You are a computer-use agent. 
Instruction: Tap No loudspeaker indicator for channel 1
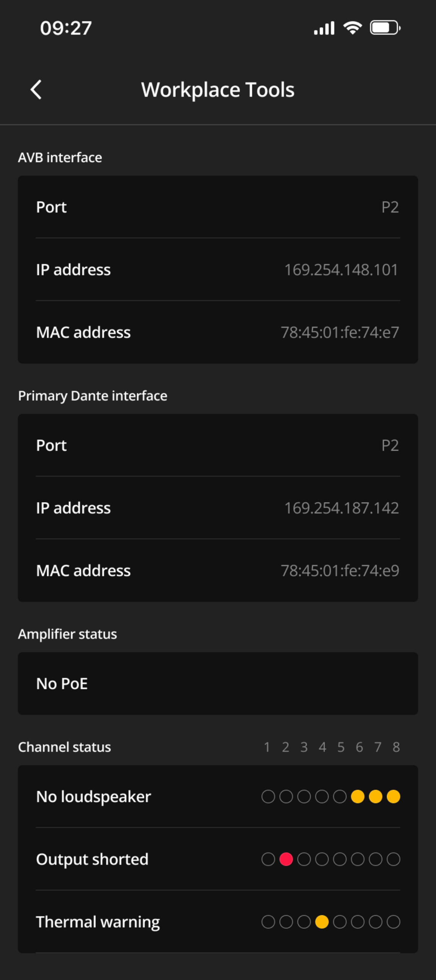click(268, 797)
